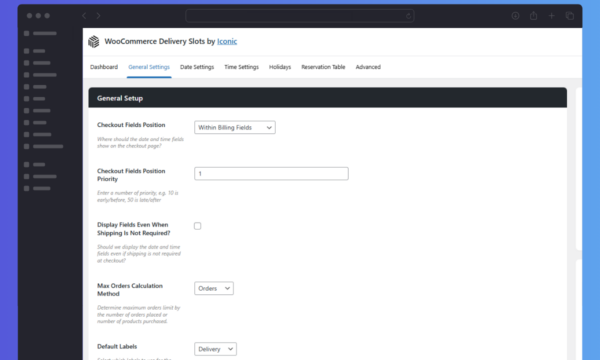Switch to the Advanced tab
Viewport: 600px width, 360px height.
click(368, 67)
